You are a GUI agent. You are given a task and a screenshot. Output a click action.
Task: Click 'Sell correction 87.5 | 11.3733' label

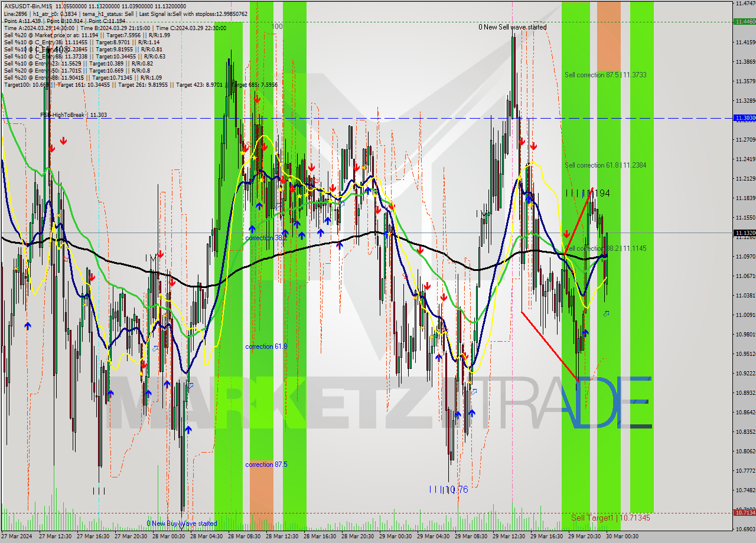(x=605, y=75)
